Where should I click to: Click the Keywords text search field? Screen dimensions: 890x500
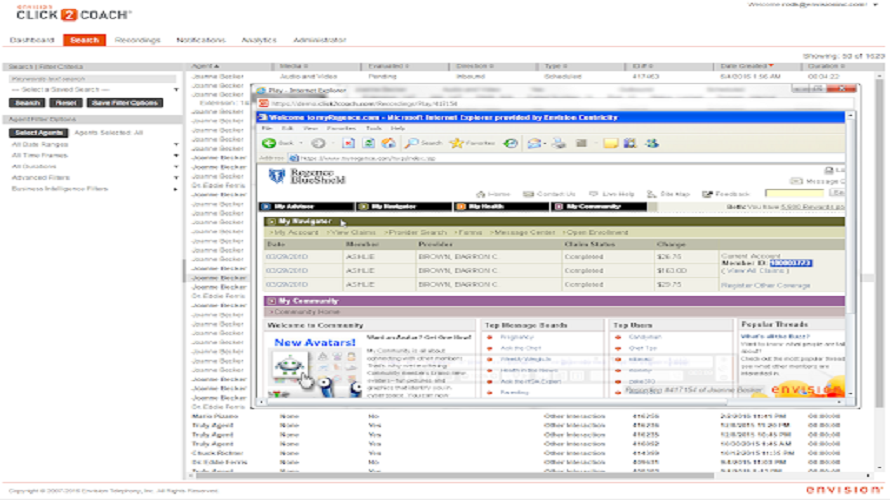pos(92,79)
